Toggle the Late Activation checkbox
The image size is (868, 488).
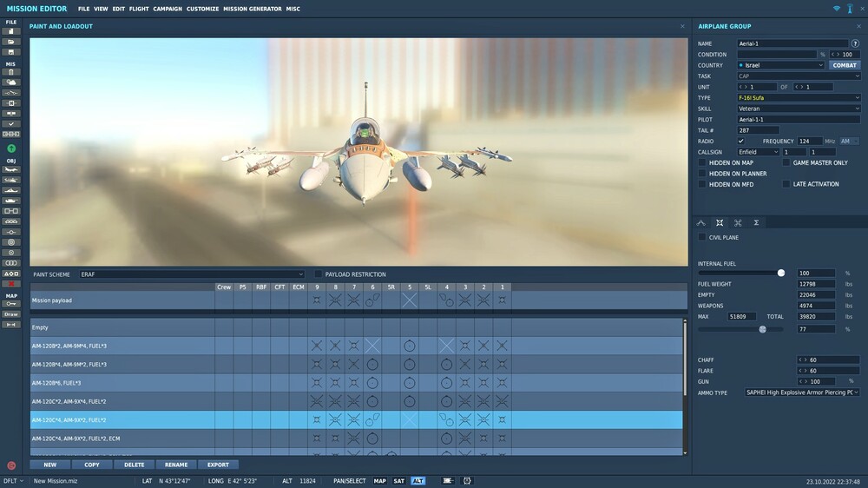click(x=786, y=184)
